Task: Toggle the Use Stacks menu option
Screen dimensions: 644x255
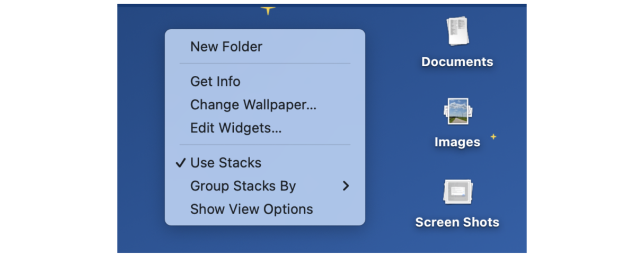Action: pos(226,163)
